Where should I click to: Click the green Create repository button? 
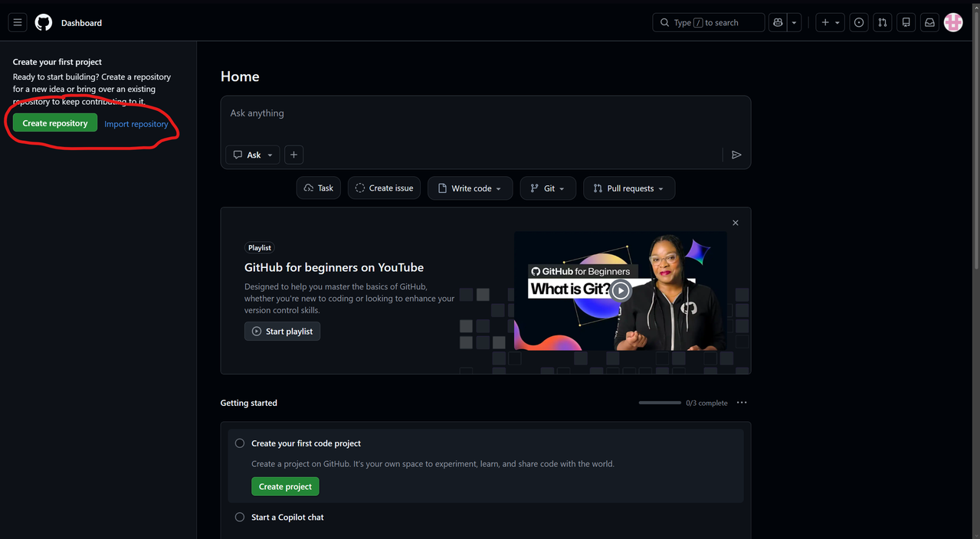55,122
